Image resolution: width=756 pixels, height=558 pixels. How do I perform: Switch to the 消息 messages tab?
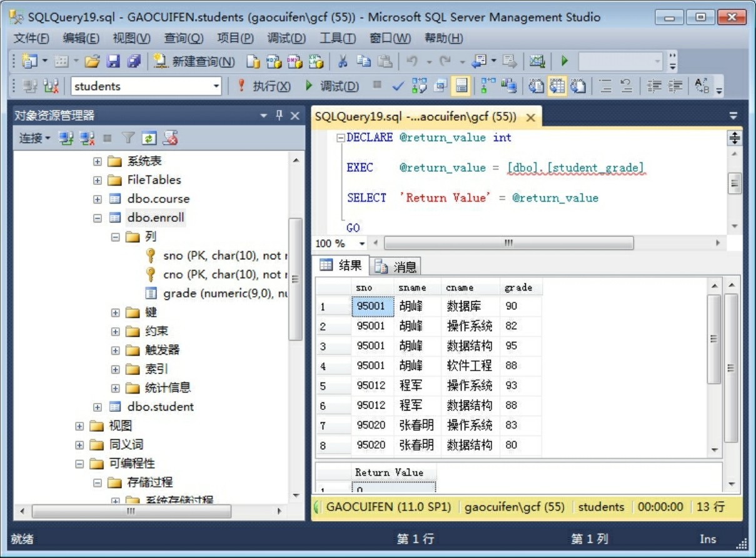(x=396, y=267)
